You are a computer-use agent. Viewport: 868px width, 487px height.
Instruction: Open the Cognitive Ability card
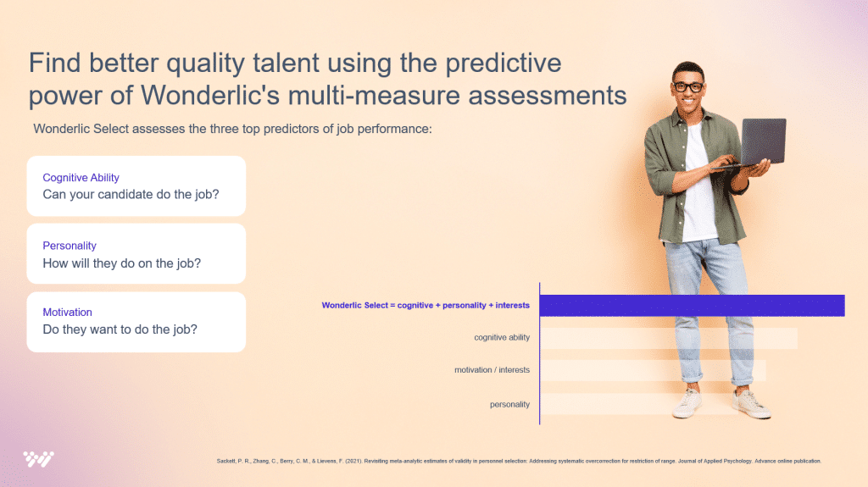point(136,185)
